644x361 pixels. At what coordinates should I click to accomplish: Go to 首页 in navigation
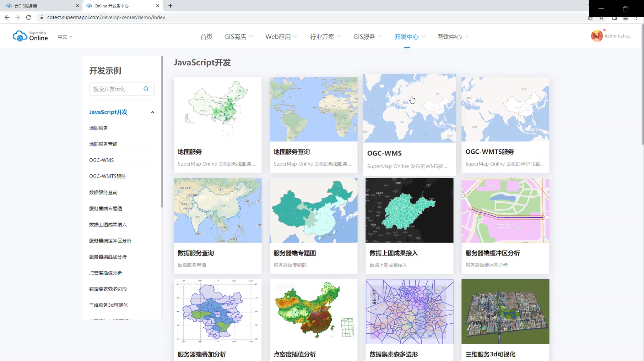tap(206, 37)
